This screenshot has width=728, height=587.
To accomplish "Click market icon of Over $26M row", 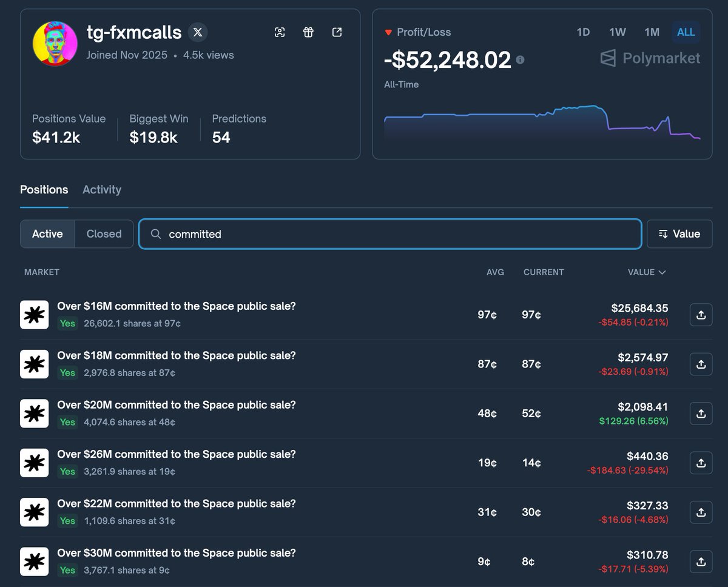I will point(35,463).
